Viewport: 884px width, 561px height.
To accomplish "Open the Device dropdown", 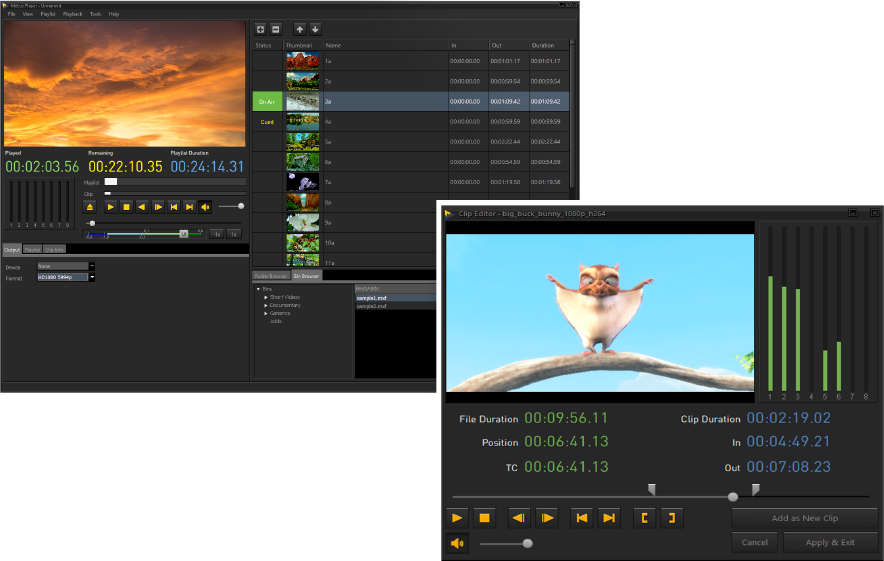I will pyautogui.click(x=92, y=266).
